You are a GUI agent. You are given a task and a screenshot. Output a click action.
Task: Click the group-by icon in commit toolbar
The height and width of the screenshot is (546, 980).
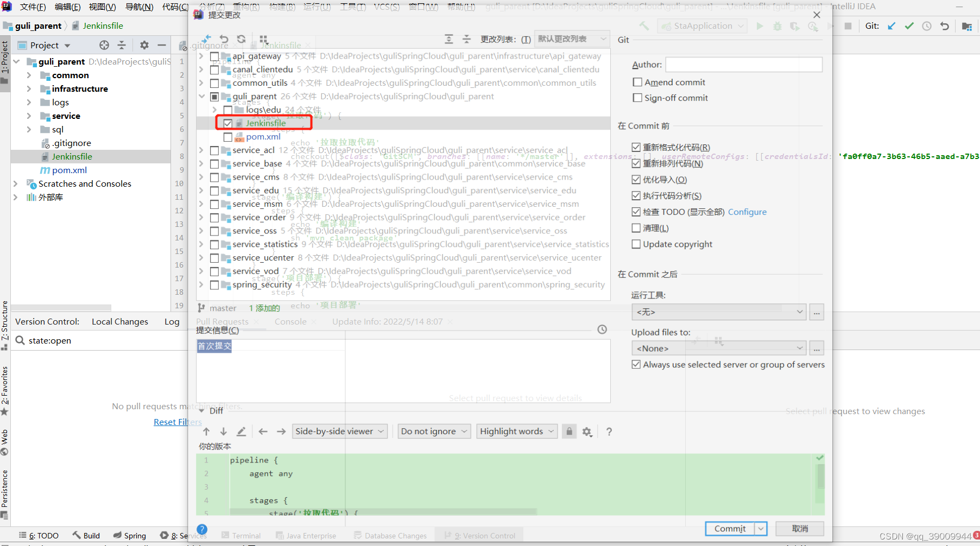264,39
